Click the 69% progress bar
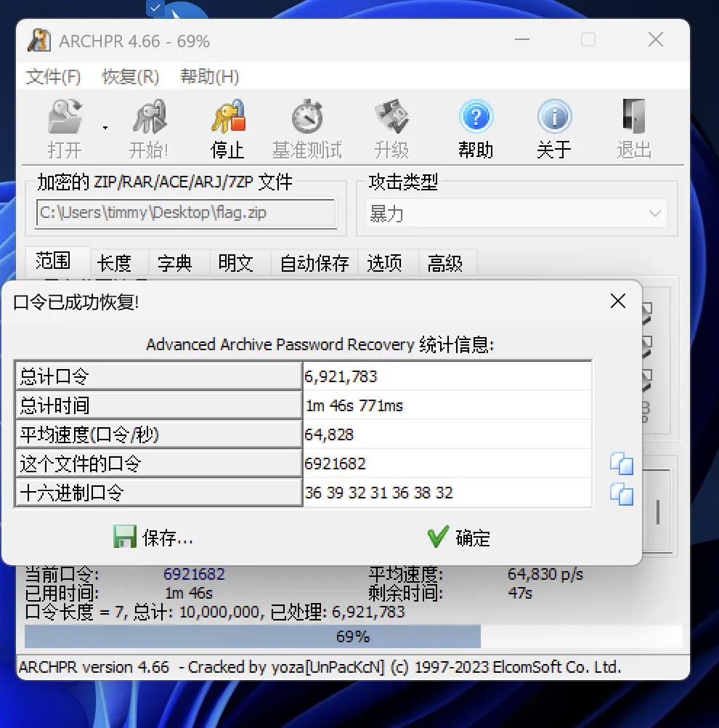Viewport: 719px width, 728px height. coord(353,637)
